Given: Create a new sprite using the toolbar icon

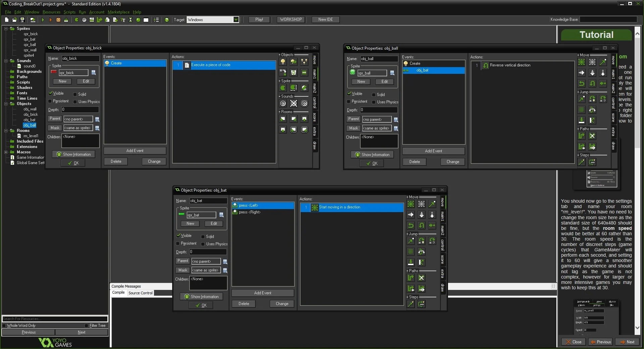Looking at the screenshot, I should pyautogui.click(x=77, y=20).
